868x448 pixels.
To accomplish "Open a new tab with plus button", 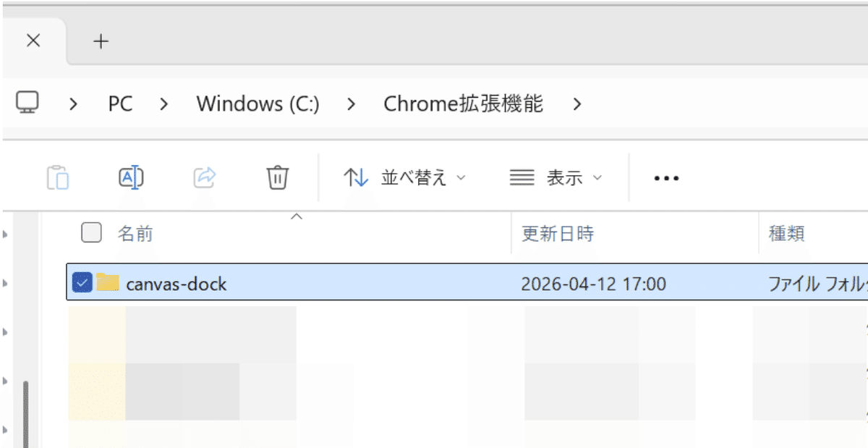I will (x=101, y=42).
